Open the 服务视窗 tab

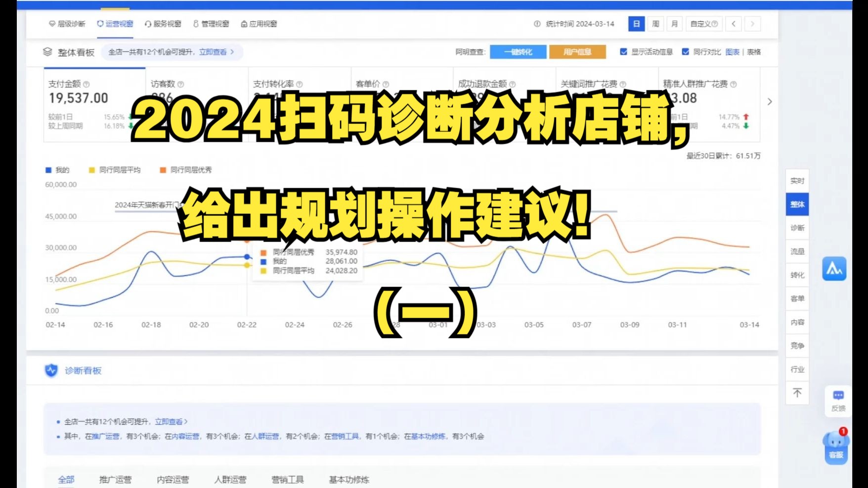click(x=163, y=24)
